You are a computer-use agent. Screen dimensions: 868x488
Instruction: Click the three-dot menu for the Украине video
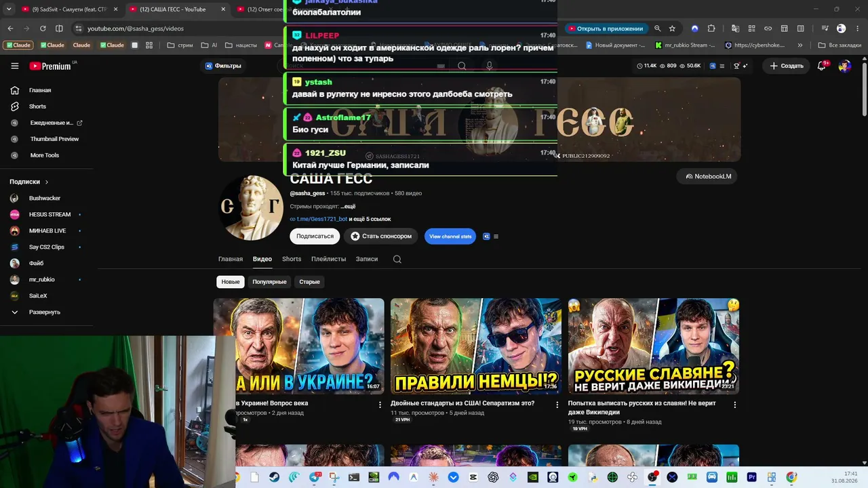point(380,405)
